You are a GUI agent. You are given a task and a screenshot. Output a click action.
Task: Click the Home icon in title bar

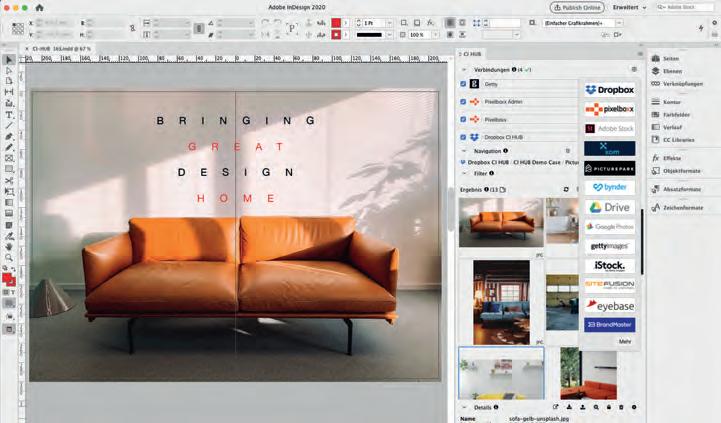point(40,7)
